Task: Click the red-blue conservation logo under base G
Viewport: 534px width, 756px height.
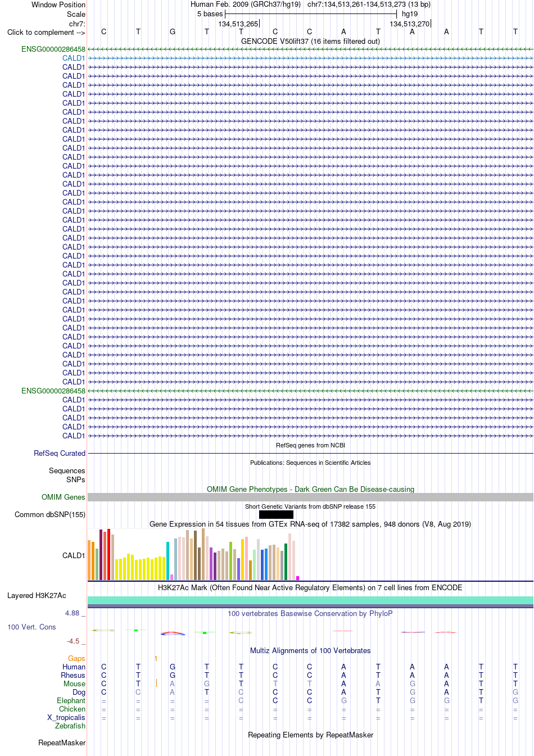Action: coord(173,633)
